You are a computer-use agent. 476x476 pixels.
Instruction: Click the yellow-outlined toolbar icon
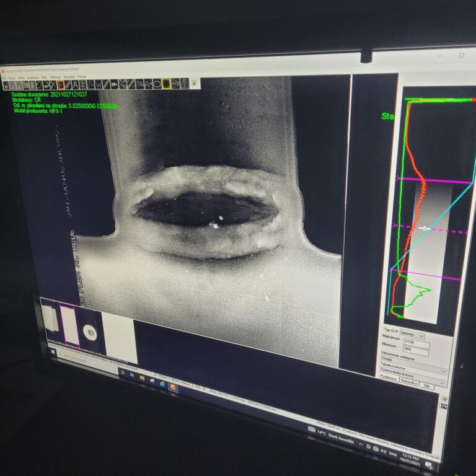pyautogui.click(x=167, y=84)
